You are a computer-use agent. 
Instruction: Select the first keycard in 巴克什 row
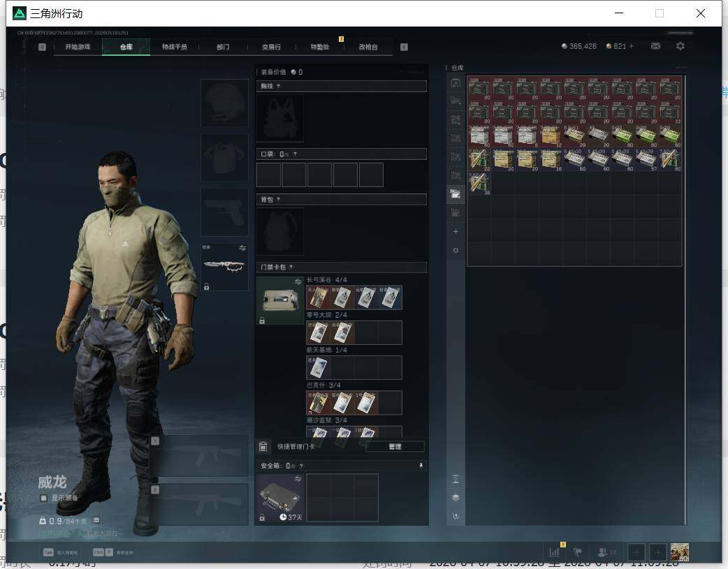coord(318,403)
